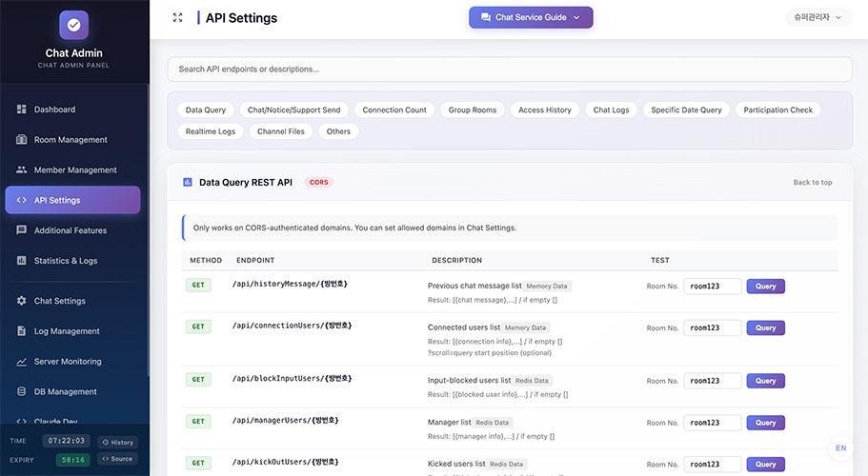This screenshot has width=868, height=476.
Task: Click the DB Management database icon
Action: point(22,391)
